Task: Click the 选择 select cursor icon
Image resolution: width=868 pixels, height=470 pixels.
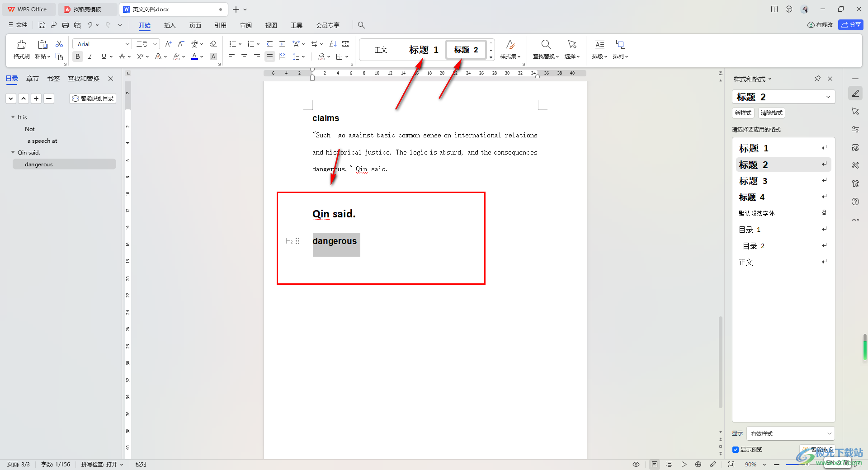Action: 572,44
